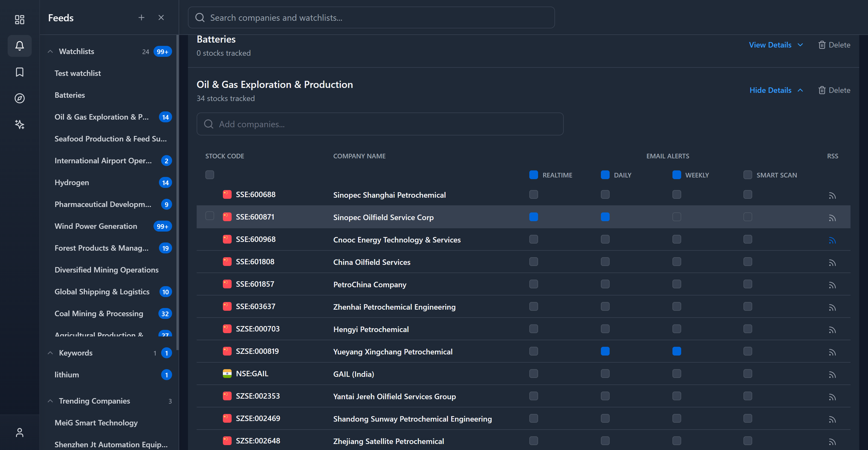Expand View Details for Batteries

pos(770,45)
